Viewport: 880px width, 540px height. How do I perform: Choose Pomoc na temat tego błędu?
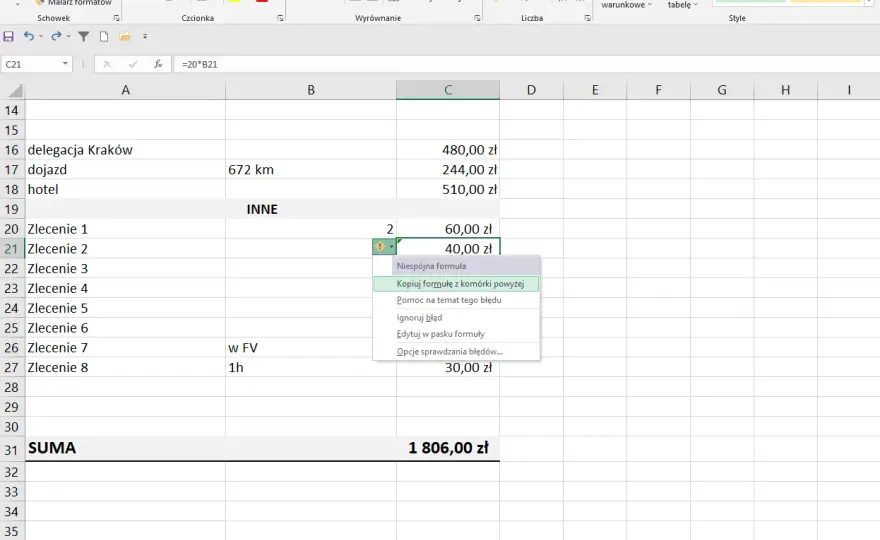pyautogui.click(x=456, y=300)
